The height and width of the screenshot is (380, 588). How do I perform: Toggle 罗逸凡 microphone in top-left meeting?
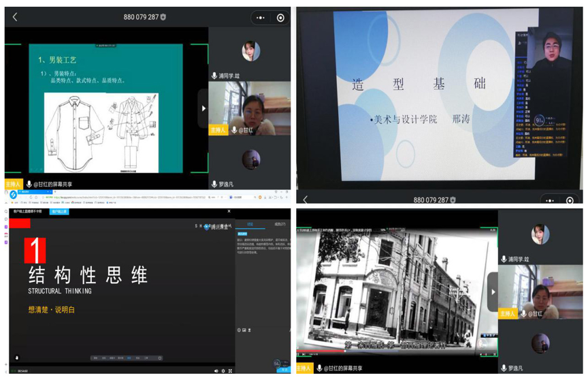[214, 184]
